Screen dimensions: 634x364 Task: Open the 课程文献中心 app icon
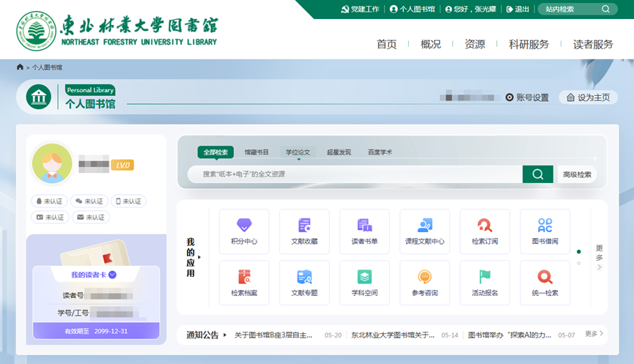(x=424, y=231)
